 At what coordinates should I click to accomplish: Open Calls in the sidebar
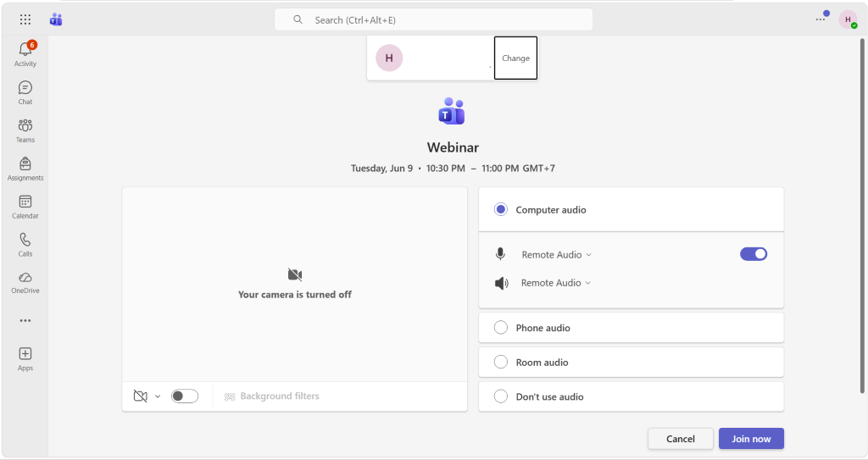click(x=25, y=245)
